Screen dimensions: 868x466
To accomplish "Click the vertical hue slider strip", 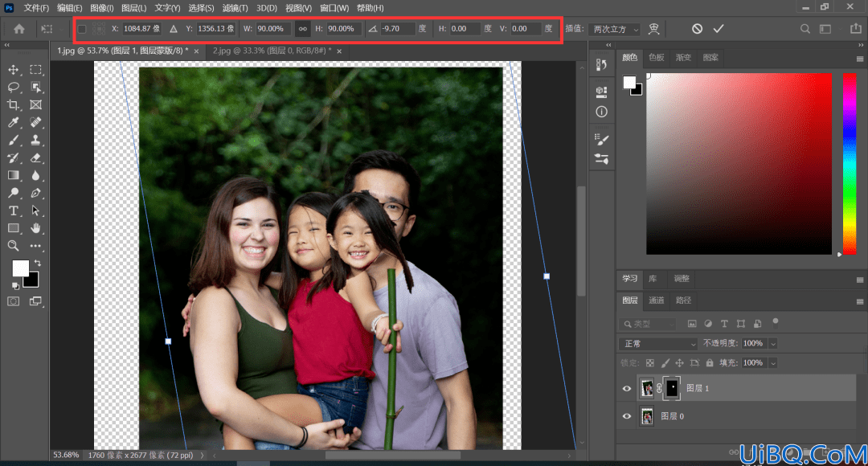I will coord(850,164).
